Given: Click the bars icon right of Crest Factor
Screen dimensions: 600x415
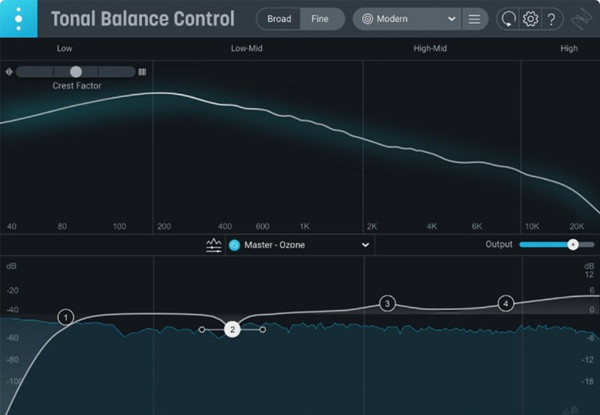Looking at the screenshot, I should coord(142,72).
